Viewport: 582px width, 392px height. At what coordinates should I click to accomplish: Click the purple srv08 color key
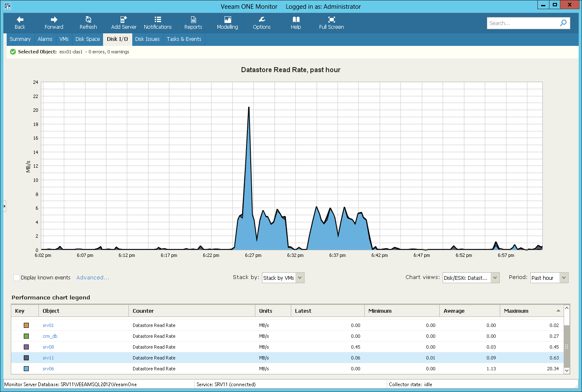(26, 347)
